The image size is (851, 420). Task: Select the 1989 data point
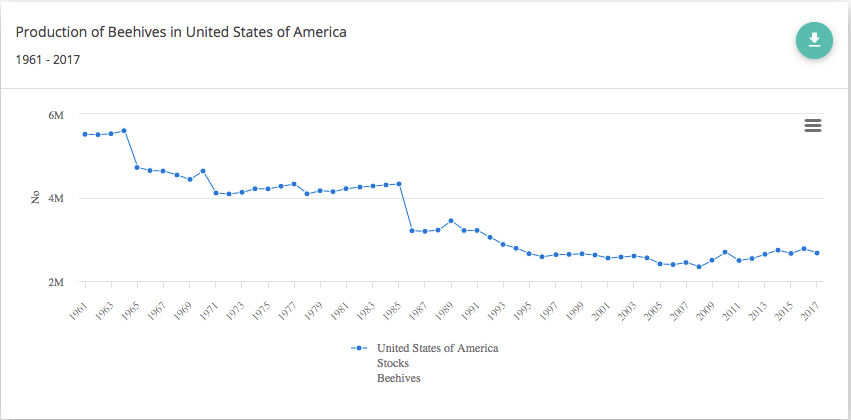click(x=451, y=221)
